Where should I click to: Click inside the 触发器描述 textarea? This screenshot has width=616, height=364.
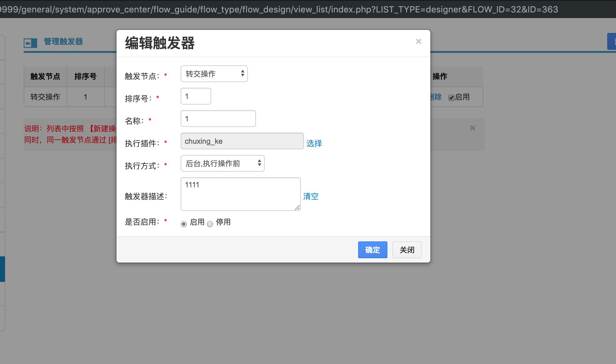[240, 194]
